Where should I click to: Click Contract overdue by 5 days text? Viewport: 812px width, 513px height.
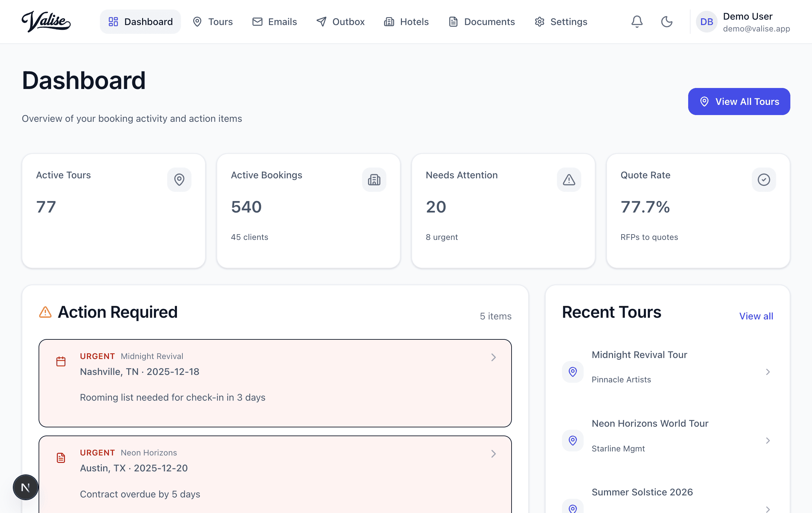(x=140, y=494)
